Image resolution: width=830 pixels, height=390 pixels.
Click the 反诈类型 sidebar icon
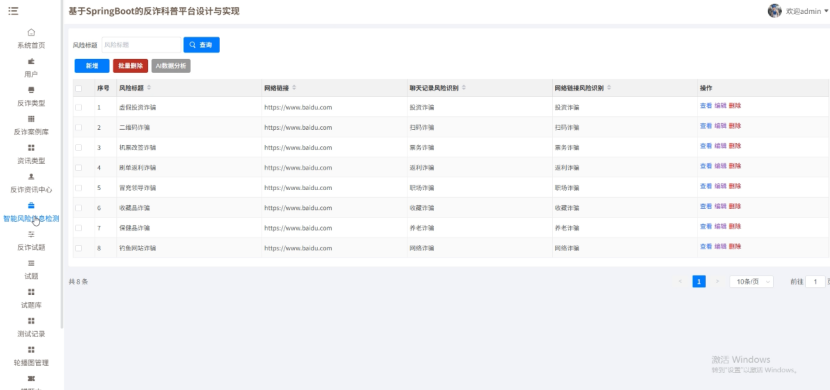tap(31, 90)
